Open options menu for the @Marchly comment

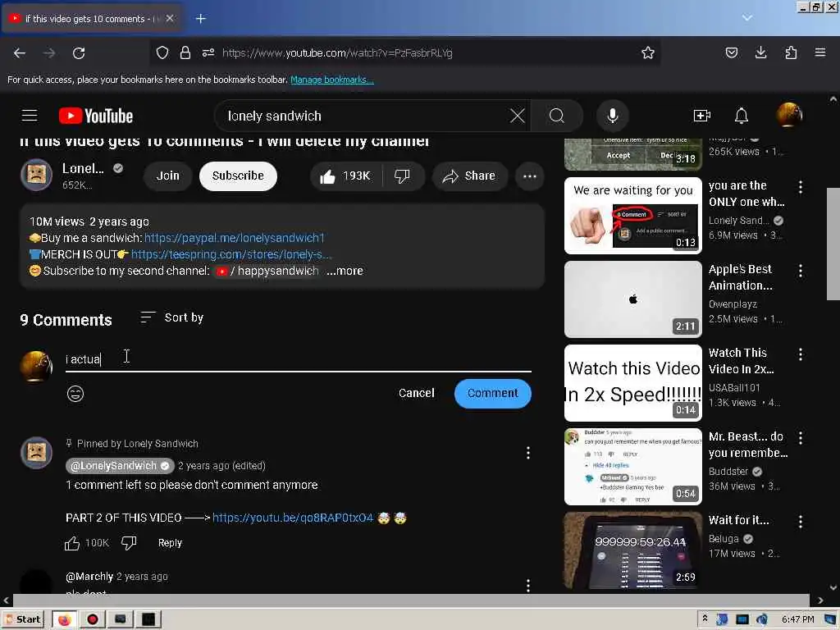[x=528, y=586]
